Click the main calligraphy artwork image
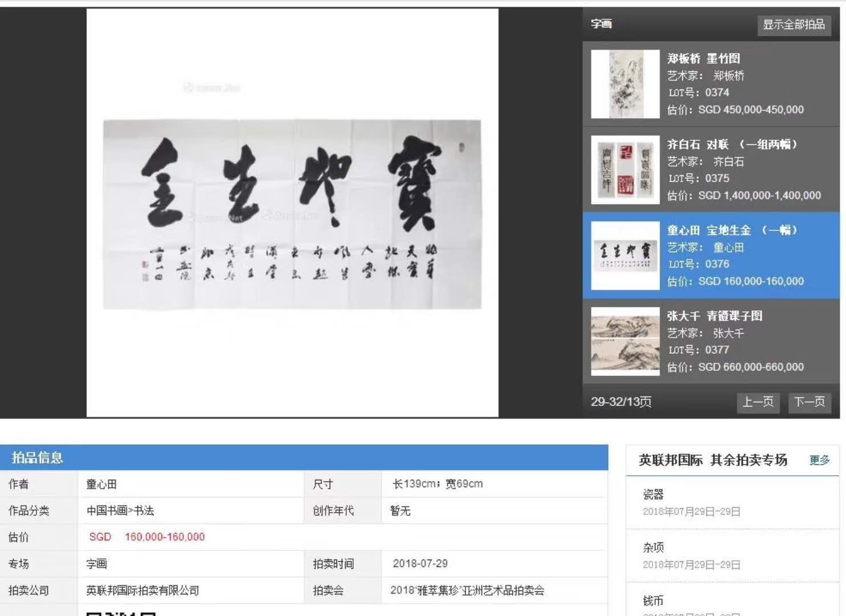 click(x=292, y=214)
